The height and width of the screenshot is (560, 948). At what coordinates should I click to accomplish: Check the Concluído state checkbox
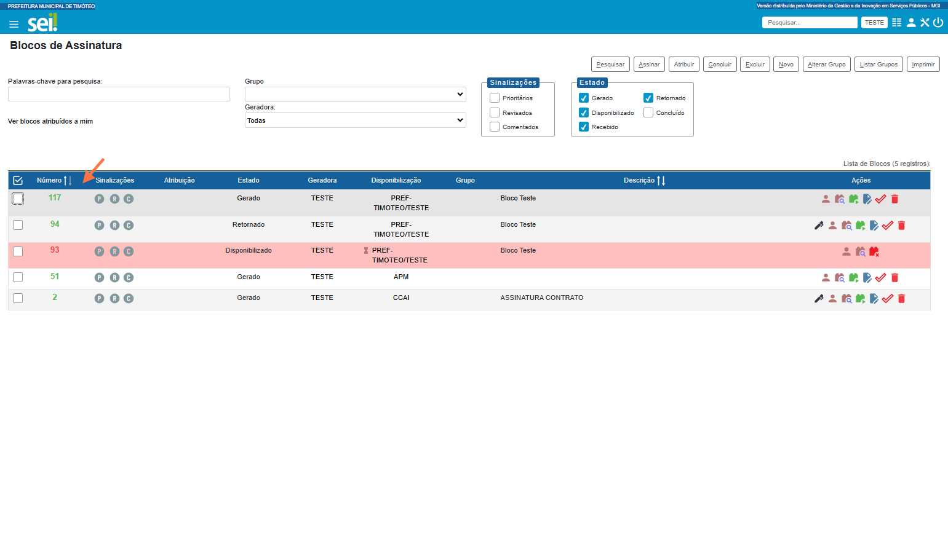(x=648, y=112)
